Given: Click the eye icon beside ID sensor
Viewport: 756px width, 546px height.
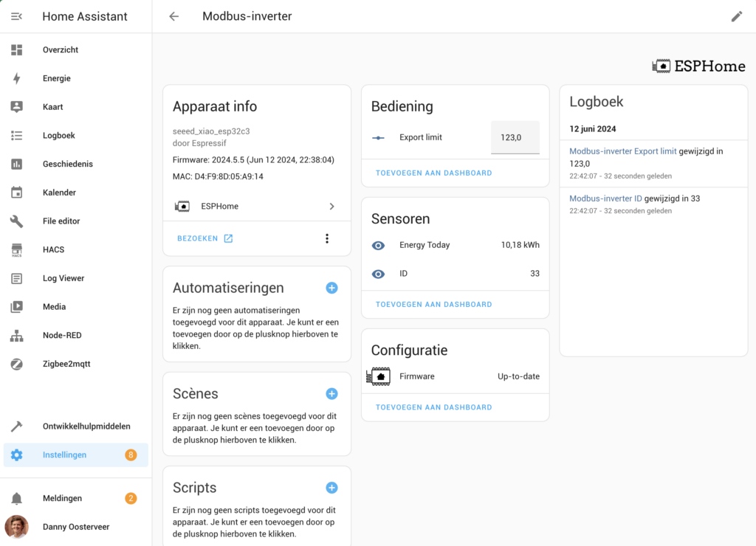Looking at the screenshot, I should pyautogui.click(x=379, y=274).
